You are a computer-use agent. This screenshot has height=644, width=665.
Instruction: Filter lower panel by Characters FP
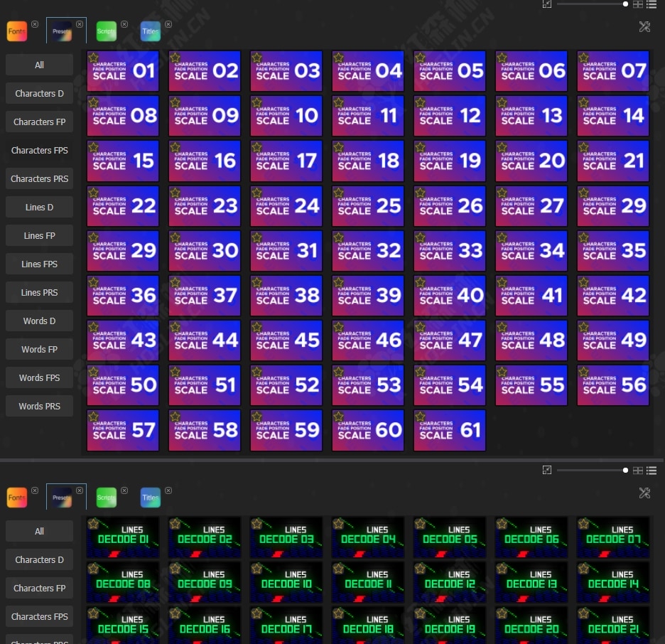click(x=40, y=588)
